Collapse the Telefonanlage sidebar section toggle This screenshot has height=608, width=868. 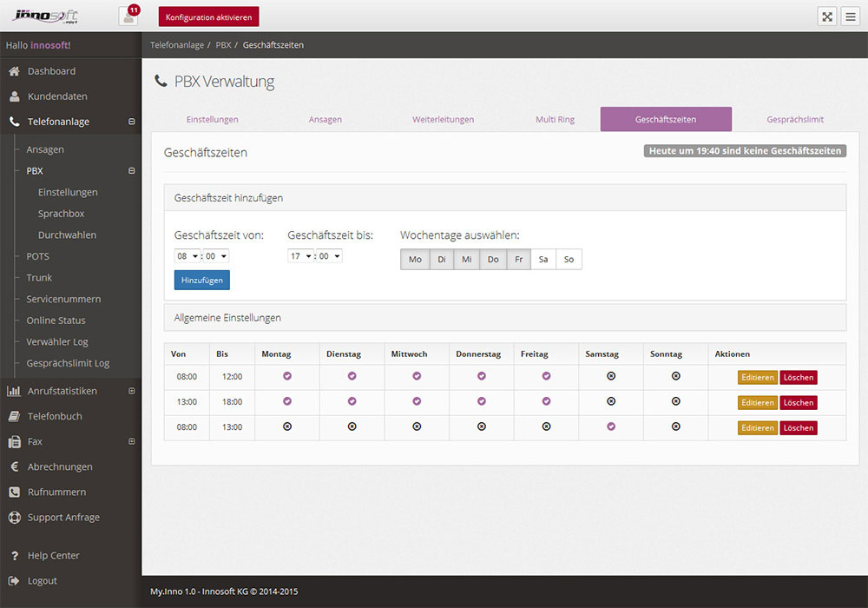tap(132, 122)
